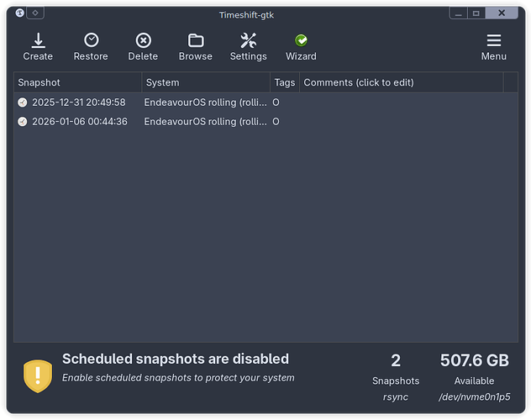Toggle the pin-window button in title bar
This screenshot has width=531, height=420.
coord(36,13)
